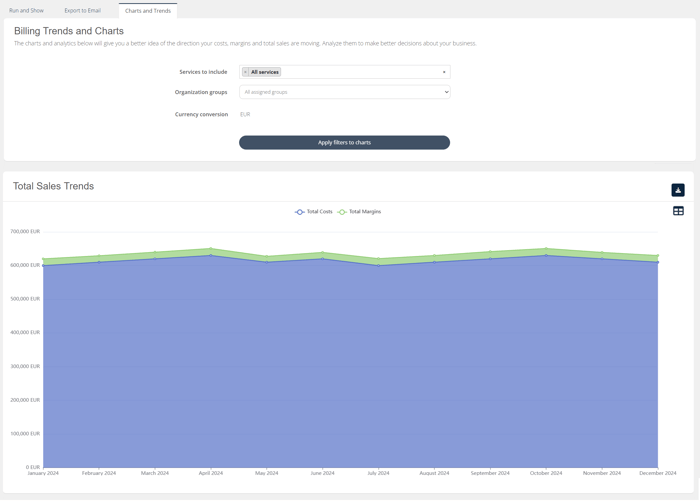The width and height of the screenshot is (700, 501).
Task: Switch to Export to Email tab
Action: coord(82,11)
